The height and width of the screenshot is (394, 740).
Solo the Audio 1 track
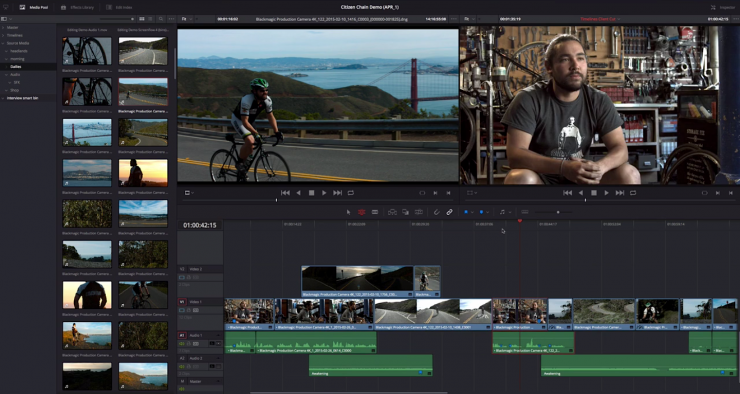(x=212, y=344)
